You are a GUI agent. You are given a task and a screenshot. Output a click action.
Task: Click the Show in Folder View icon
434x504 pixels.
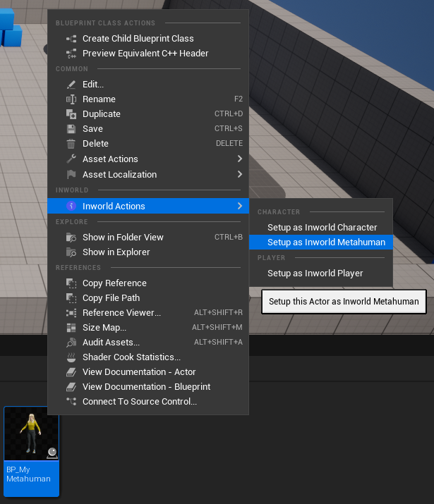click(71, 238)
